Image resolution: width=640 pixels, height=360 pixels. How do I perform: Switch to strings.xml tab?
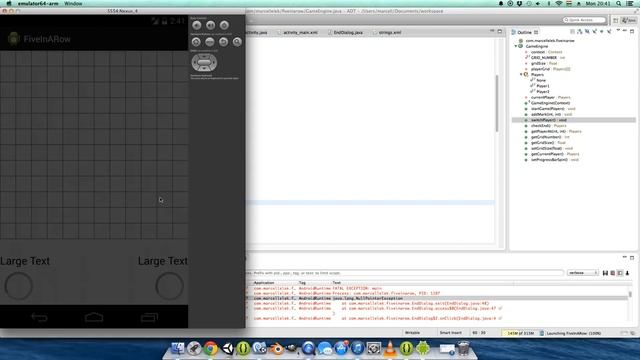coord(387,32)
